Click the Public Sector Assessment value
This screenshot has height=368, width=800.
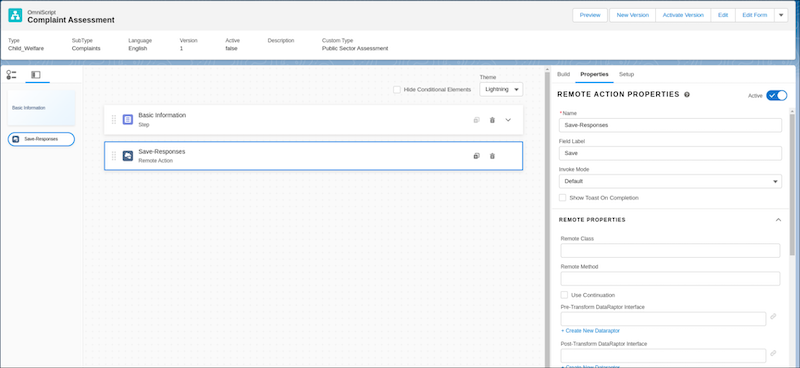point(355,48)
